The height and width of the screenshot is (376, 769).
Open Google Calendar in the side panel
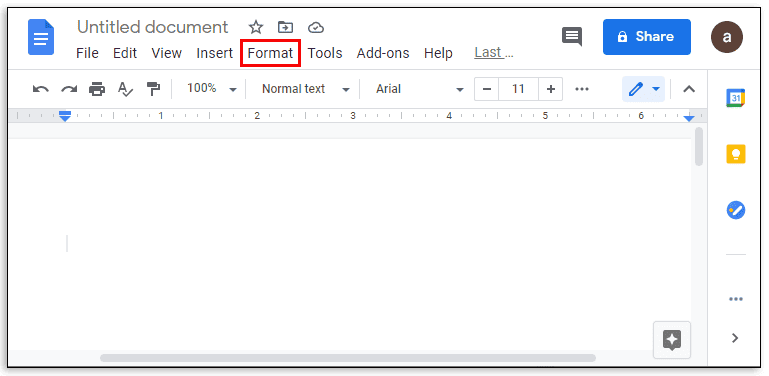(x=736, y=98)
